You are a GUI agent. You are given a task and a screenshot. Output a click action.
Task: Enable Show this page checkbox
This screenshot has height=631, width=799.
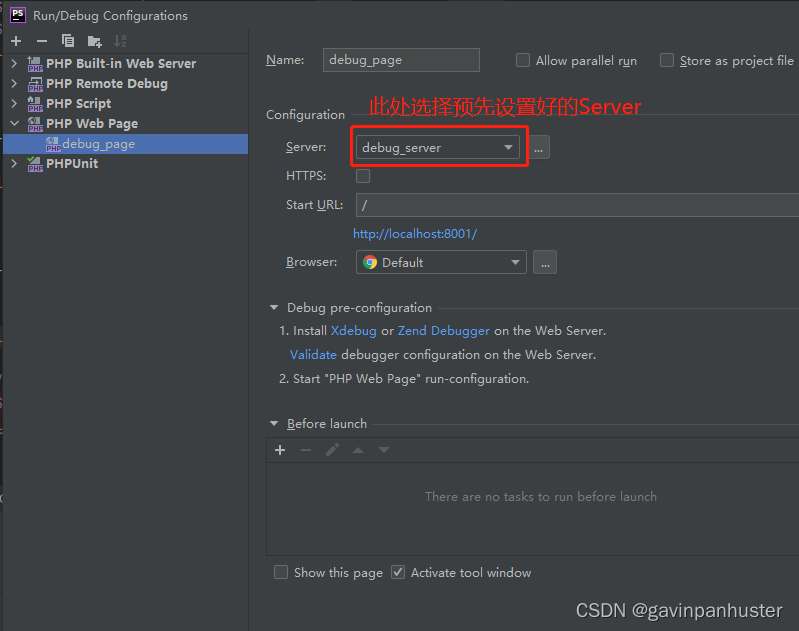pos(281,572)
